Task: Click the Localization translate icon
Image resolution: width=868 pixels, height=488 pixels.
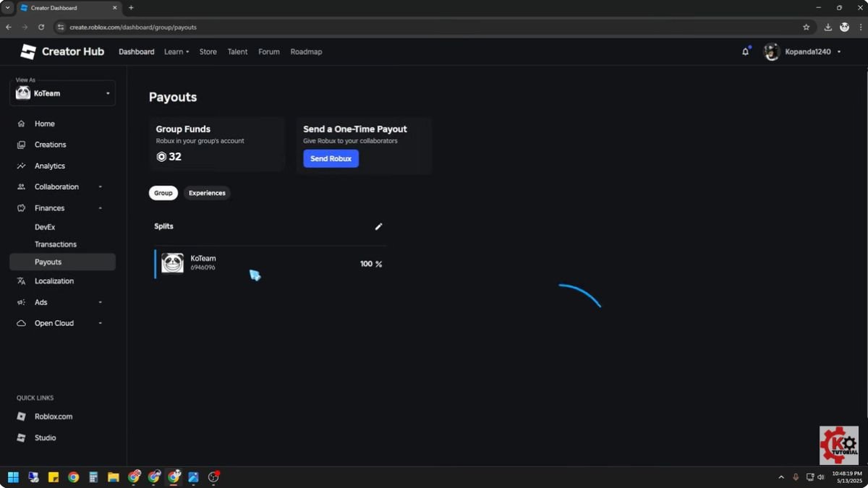Action: pyautogui.click(x=22, y=281)
